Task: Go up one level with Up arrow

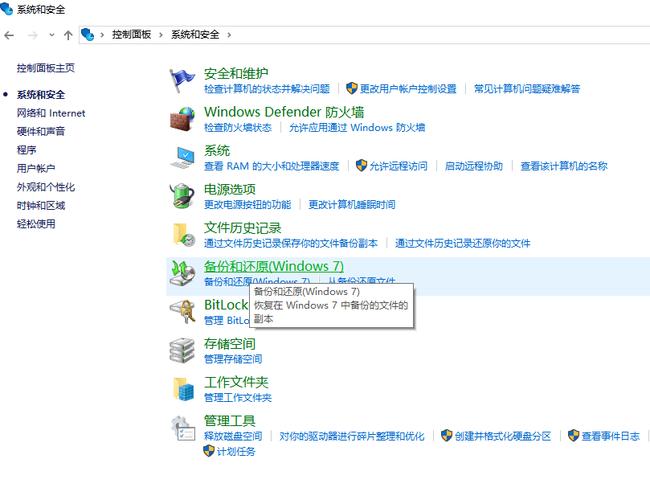Action: tap(68, 34)
